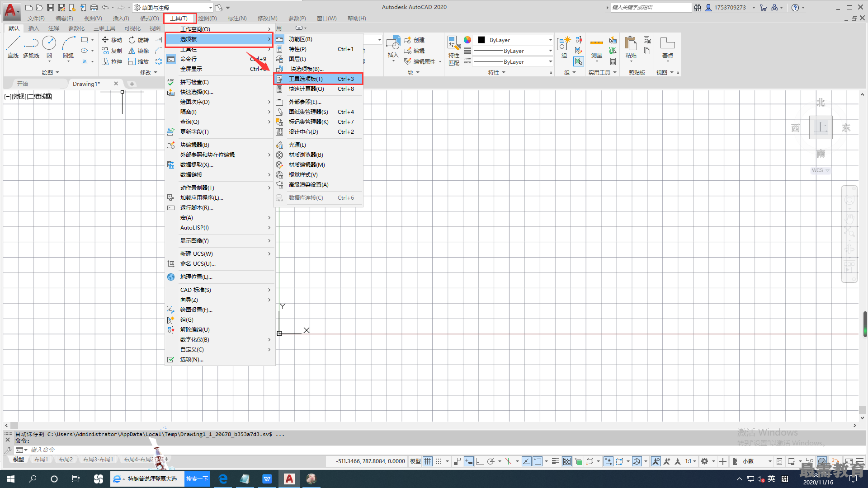Click the Create block (创建) icon

coord(415,40)
